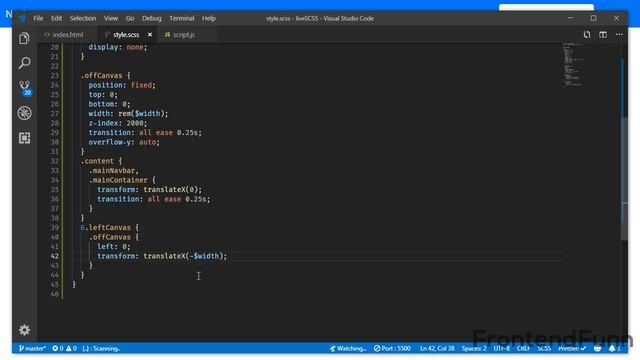Open the Terminal menu
The height and width of the screenshot is (360, 640).
click(x=182, y=18)
